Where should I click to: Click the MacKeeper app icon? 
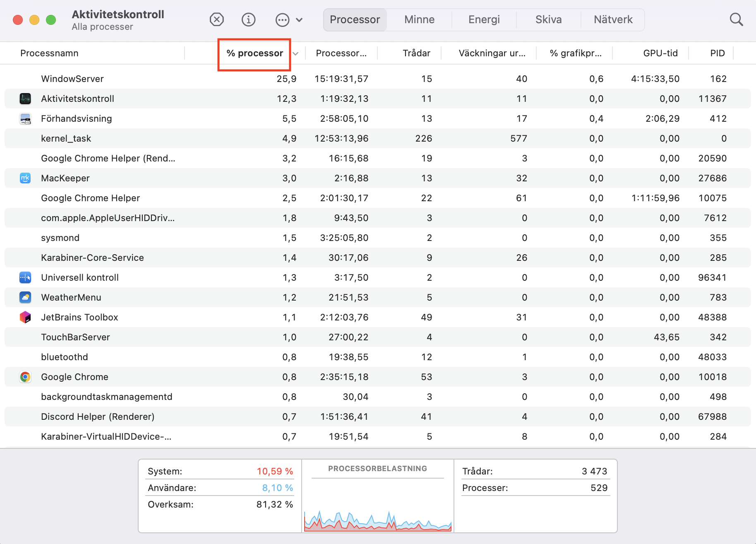[25, 178]
